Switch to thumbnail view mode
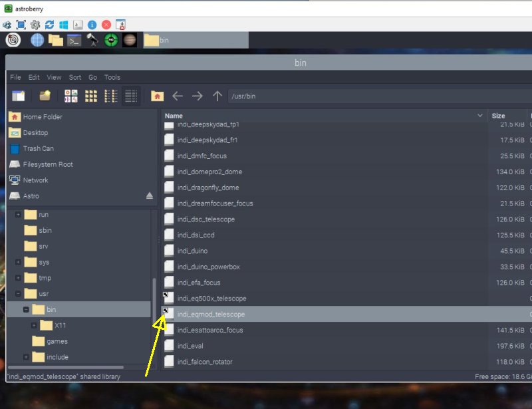This screenshot has height=409, width=532. coord(91,96)
